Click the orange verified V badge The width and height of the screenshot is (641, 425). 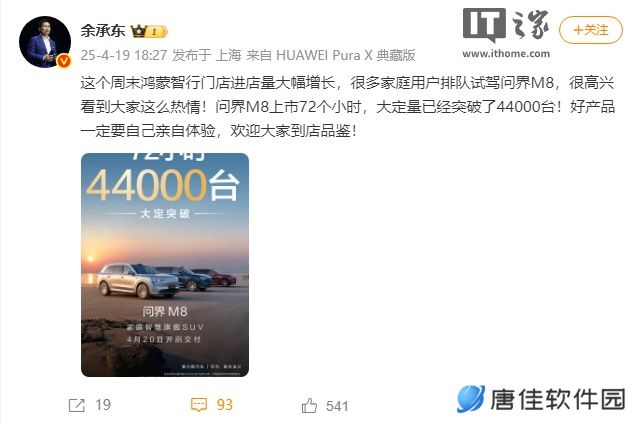click(63, 61)
